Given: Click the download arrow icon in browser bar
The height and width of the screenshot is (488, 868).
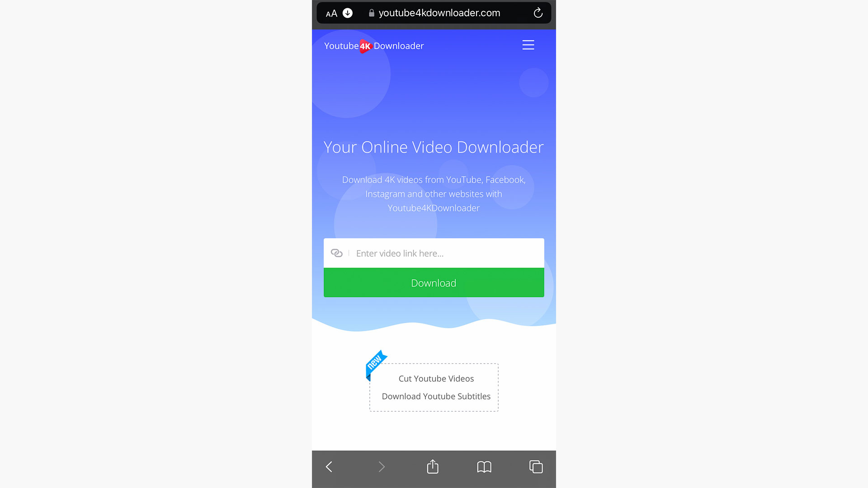Looking at the screenshot, I should click(x=348, y=13).
